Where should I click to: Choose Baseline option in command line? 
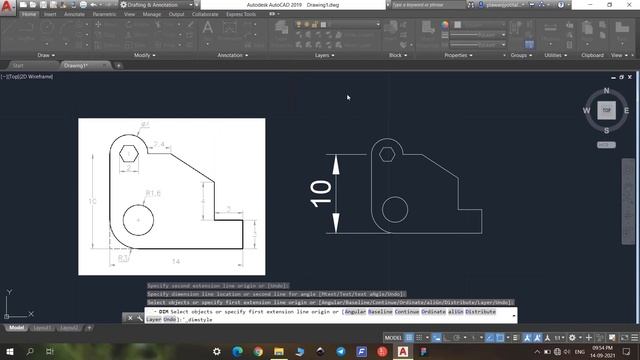pos(380,311)
